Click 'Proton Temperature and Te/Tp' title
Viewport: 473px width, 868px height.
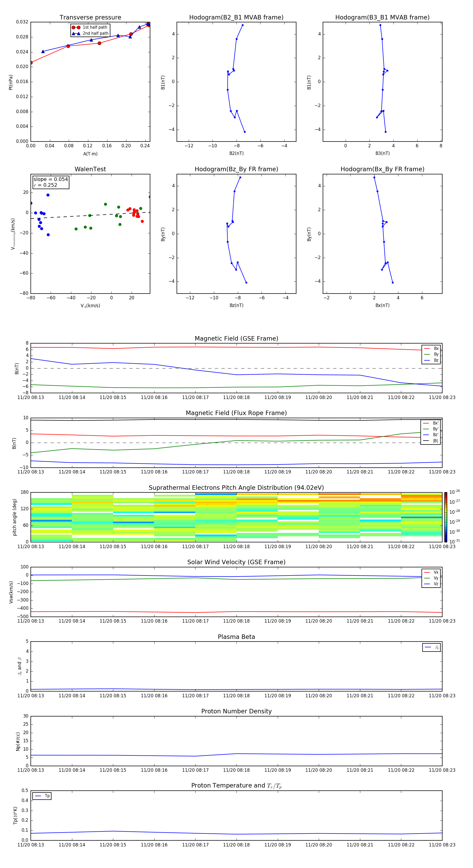[236, 786]
